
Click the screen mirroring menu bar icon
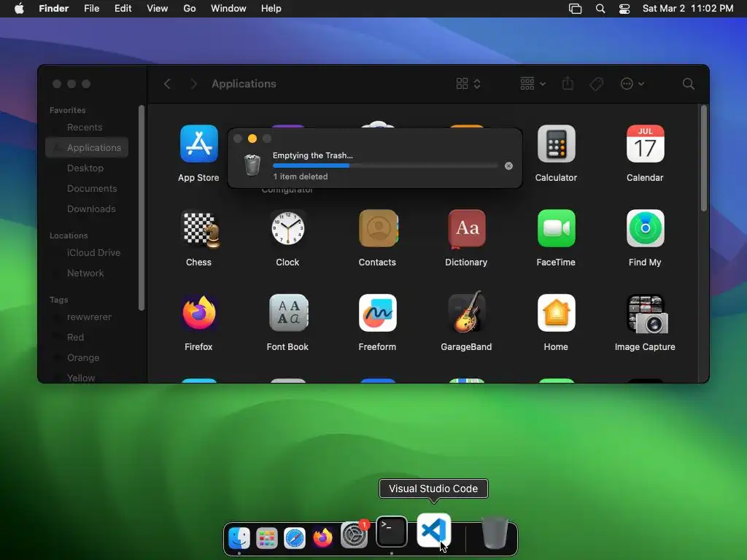[575, 9]
